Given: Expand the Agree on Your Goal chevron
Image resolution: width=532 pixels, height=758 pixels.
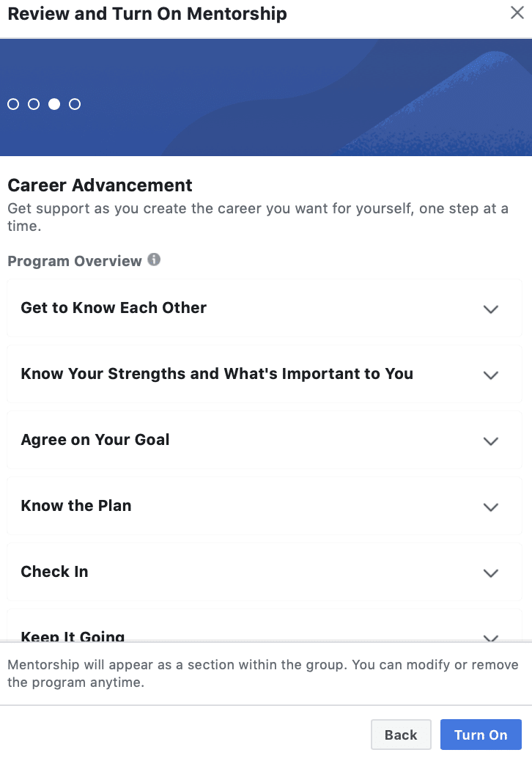Looking at the screenshot, I should click(x=491, y=441).
